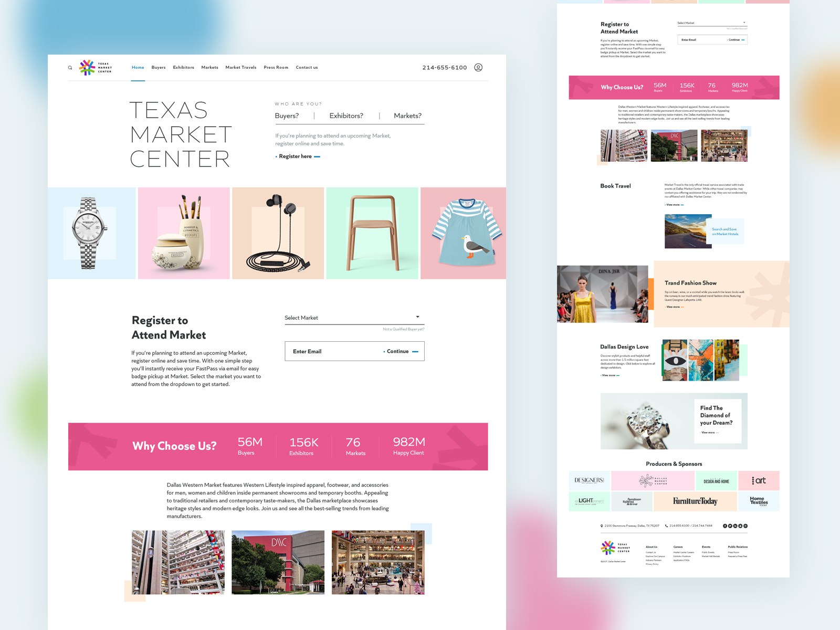Click the search magnifier icon in the header
The image size is (840, 630).
tap(70, 67)
